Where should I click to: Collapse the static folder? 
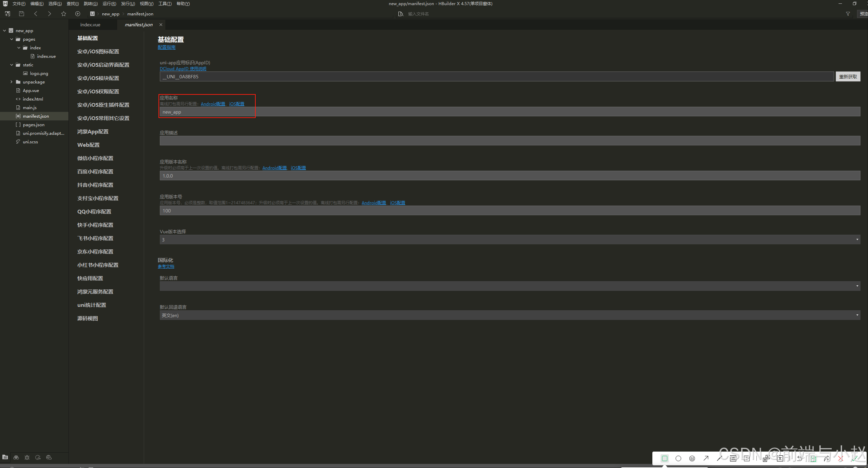[11, 65]
